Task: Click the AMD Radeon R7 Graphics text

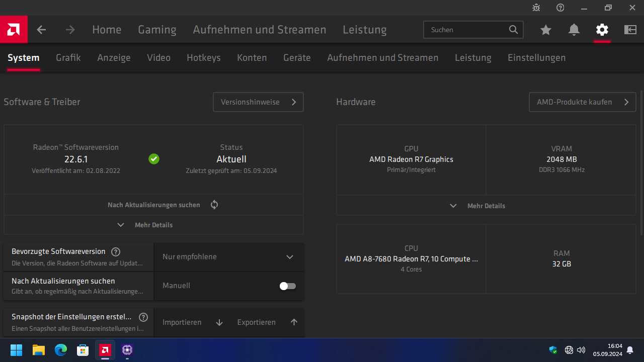Action: coord(411,159)
